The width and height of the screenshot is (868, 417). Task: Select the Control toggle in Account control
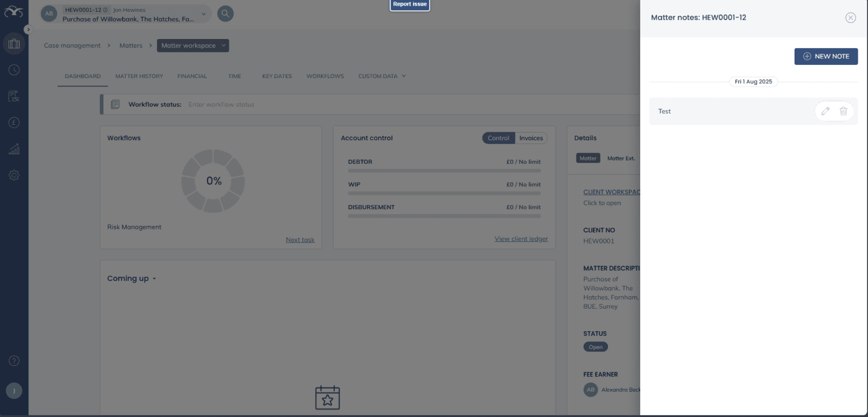click(498, 138)
